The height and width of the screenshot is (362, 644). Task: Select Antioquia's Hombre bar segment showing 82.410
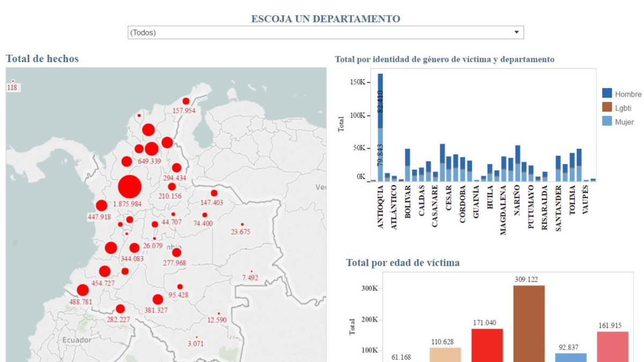[x=380, y=100]
